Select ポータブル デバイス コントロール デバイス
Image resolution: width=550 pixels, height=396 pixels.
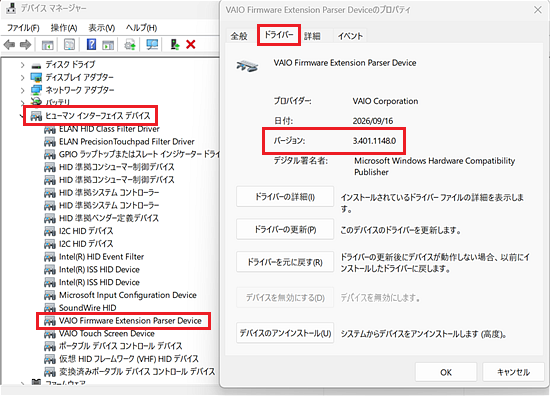click(120, 346)
